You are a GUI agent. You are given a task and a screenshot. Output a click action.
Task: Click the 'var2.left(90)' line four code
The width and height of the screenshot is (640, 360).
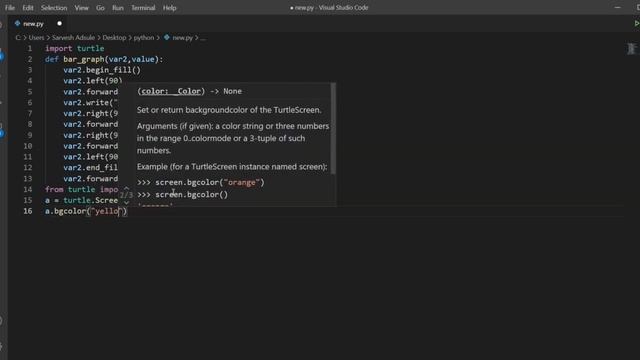click(x=93, y=81)
